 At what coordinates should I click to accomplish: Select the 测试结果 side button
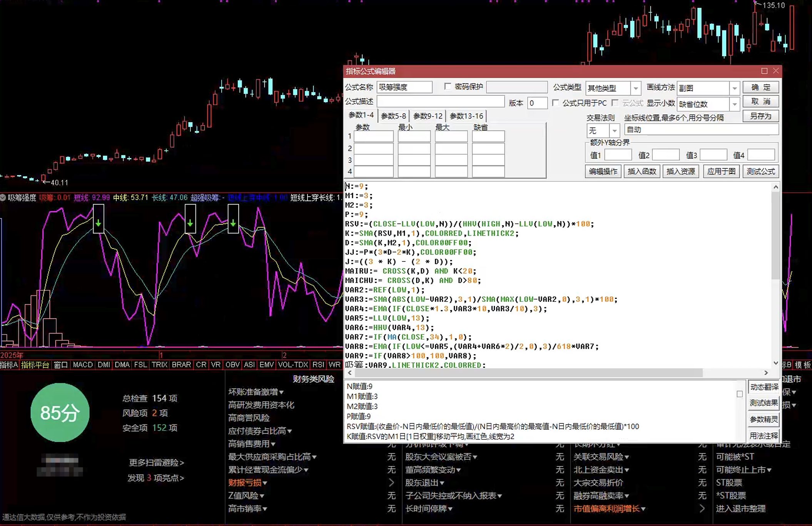point(764,403)
